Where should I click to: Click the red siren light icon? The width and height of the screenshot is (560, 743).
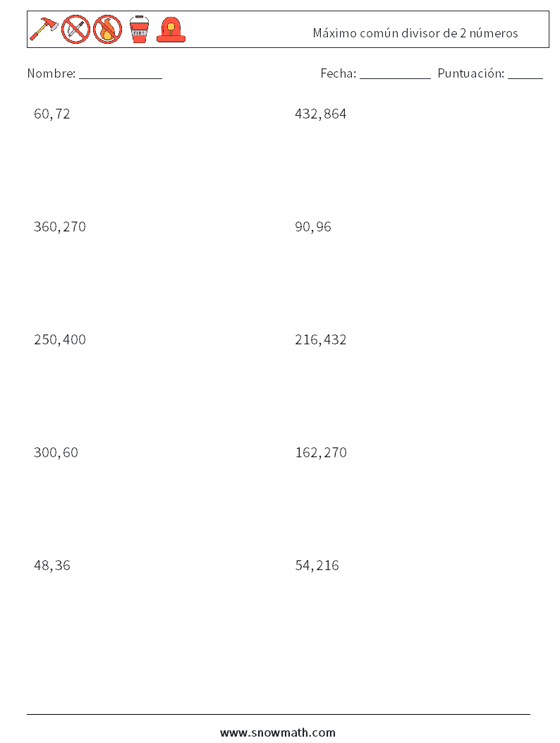[171, 30]
